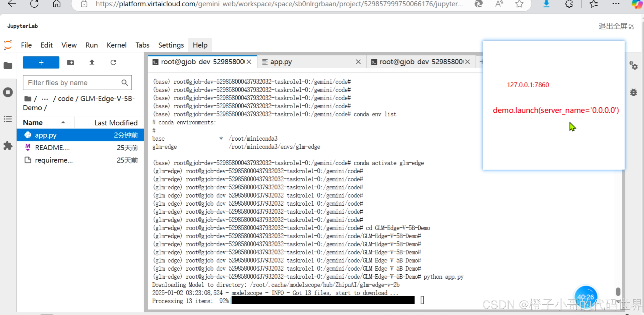Open the extension manager puzzle icon
Screen dimensions: 644x315
[8, 146]
